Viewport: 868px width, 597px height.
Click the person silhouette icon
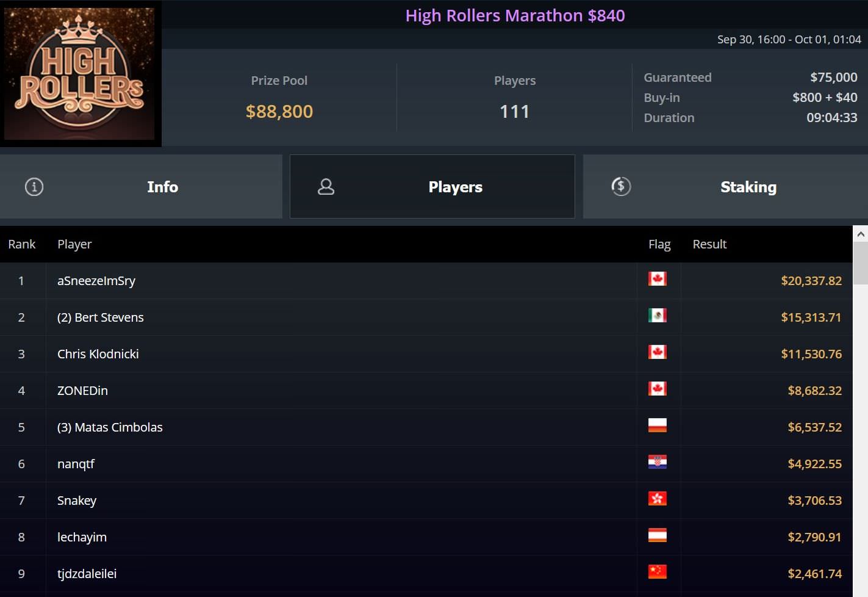(326, 187)
